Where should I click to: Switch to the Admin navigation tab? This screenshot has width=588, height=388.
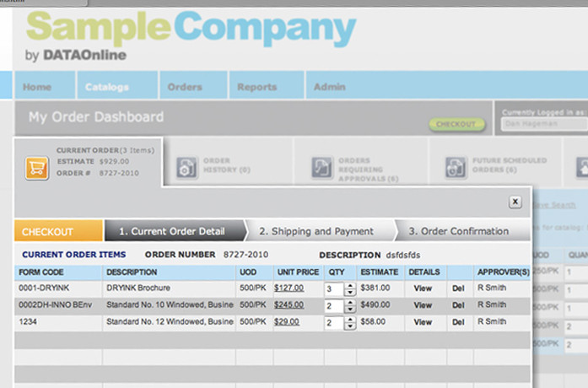329,87
